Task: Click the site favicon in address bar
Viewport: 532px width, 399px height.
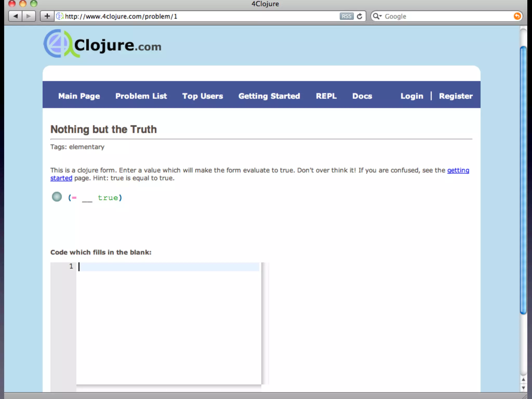Action: 60,16
